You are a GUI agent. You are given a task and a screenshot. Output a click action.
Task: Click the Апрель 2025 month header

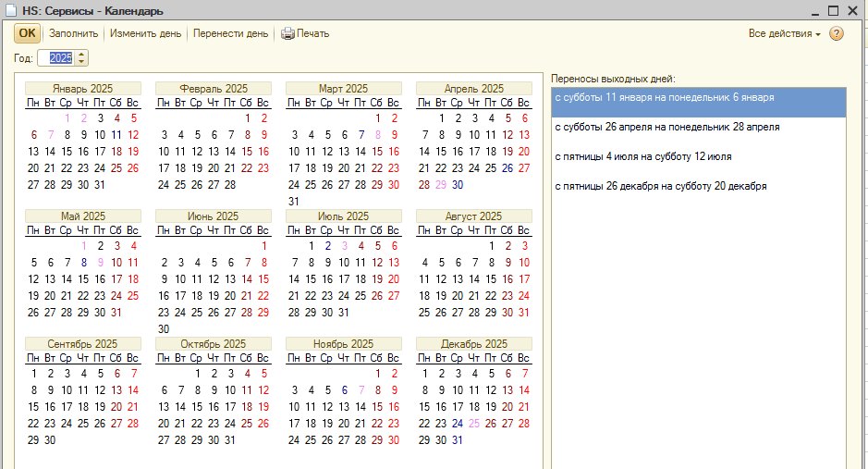coord(474,89)
